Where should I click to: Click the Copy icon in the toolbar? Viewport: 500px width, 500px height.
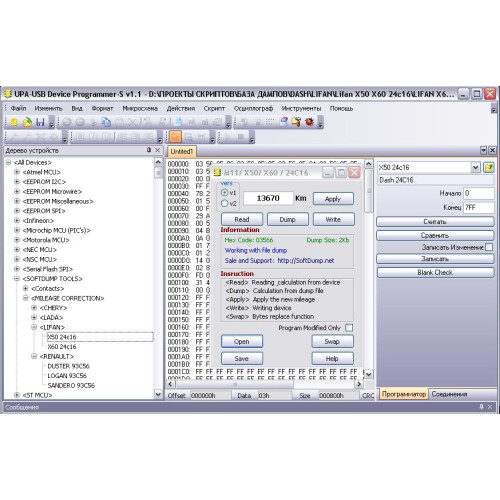coord(106,122)
